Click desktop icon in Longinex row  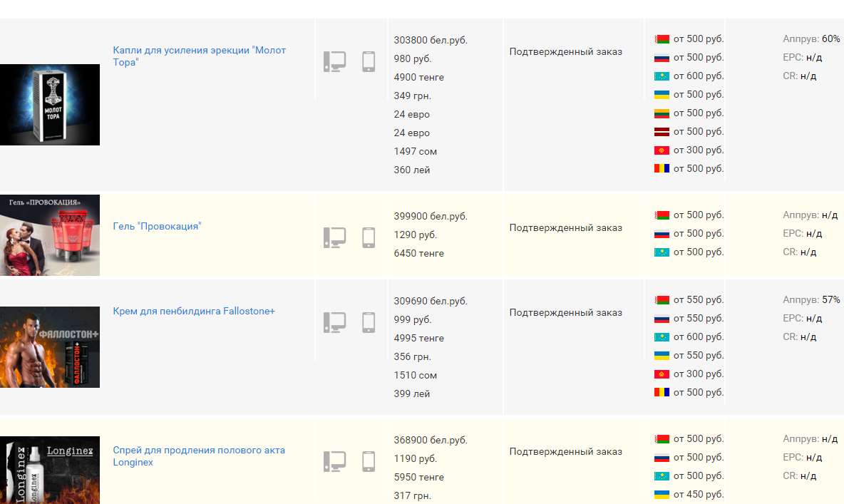pyautogui.click(x=334, y=461)
